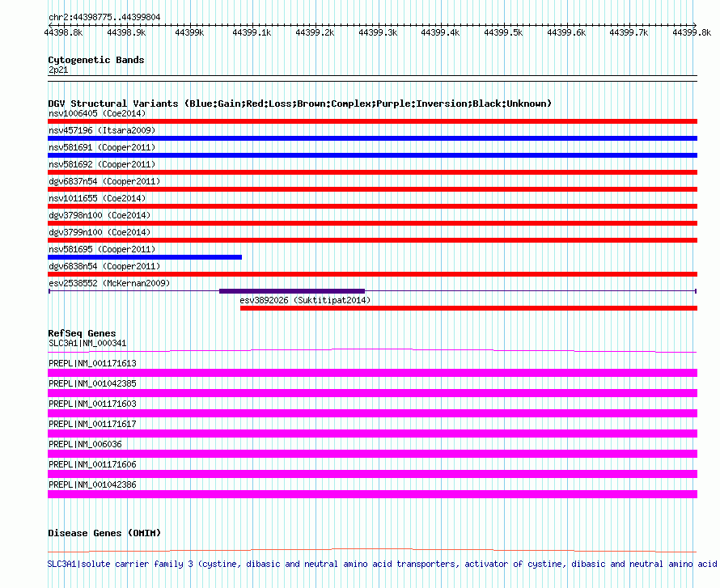The image size is (720, 588).
Task: Click the 44399k ruler tick label
Action: pyautogui.click(x=189, y=32)
